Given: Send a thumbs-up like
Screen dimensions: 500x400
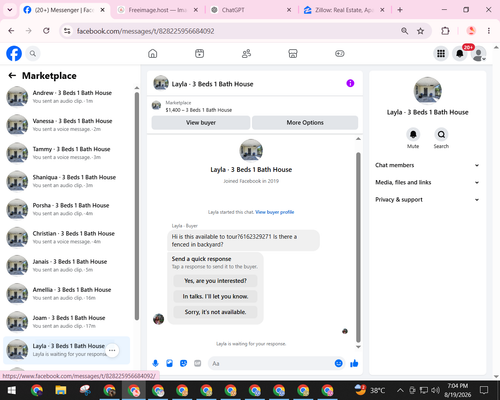Looking at the screenshot, I should 354,363.
